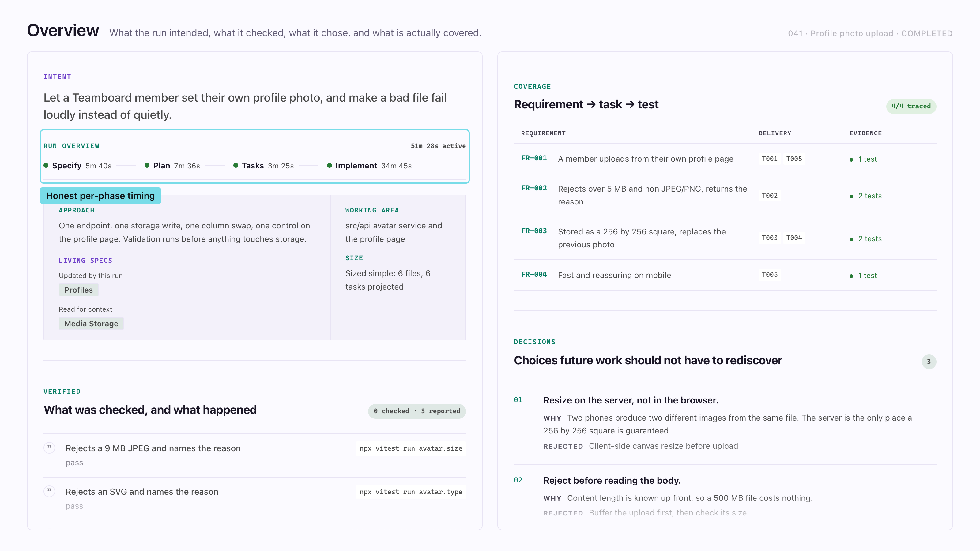Image resolution: width=980 pixels, height=551 pixels.
Task: Click the REQUIREMENT column header
Action: tap(543, 133)
